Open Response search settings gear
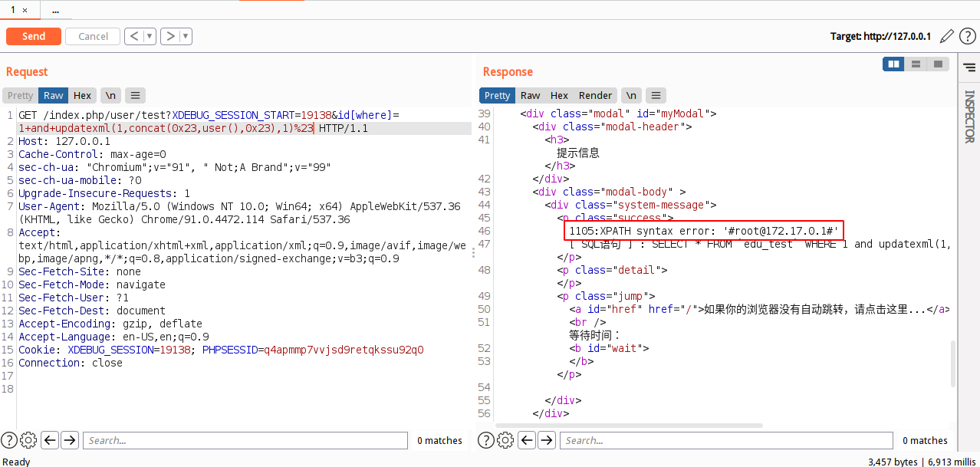This screenshot has height=467, width=980. (x=505, y=440)
